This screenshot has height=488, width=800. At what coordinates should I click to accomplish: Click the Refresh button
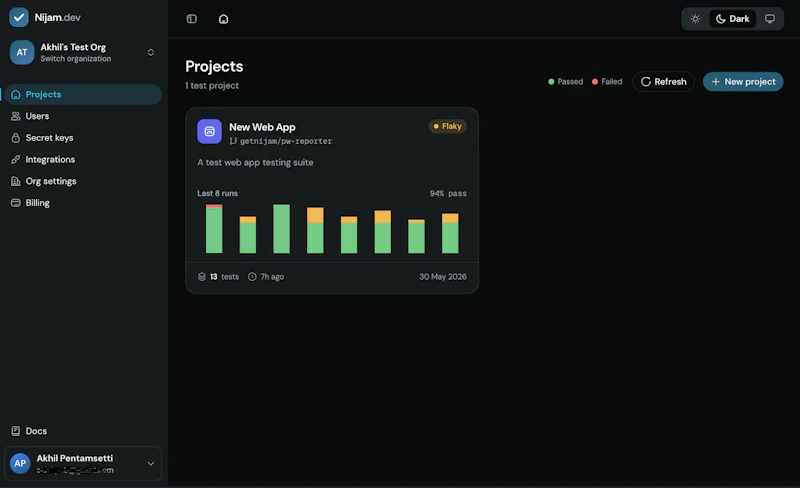[663, 82]
